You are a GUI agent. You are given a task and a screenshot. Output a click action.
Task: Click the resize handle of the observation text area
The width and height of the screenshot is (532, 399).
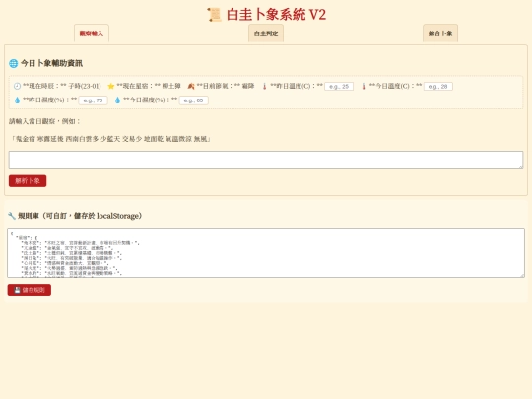(520, 166)
